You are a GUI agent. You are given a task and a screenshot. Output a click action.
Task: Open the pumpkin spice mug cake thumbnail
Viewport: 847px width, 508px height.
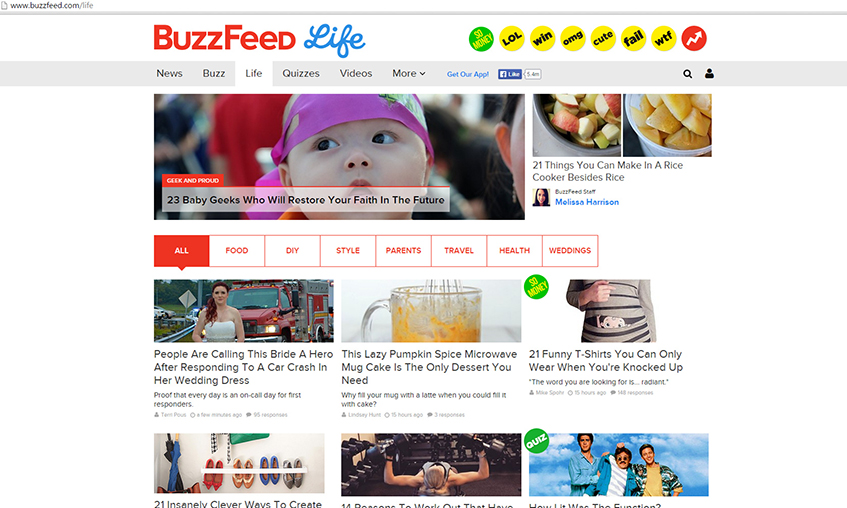(x=431, y=311)
